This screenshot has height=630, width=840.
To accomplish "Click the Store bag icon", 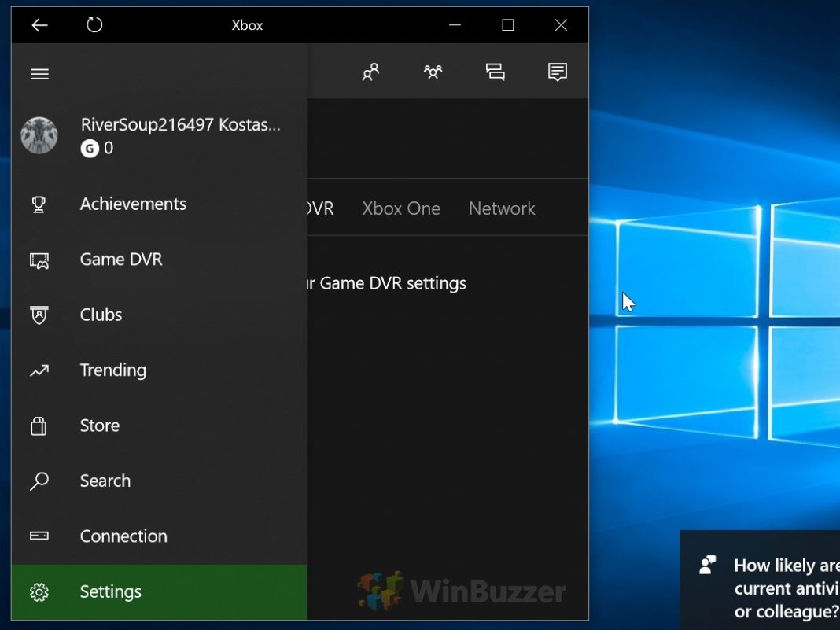I will click(39, 426).
